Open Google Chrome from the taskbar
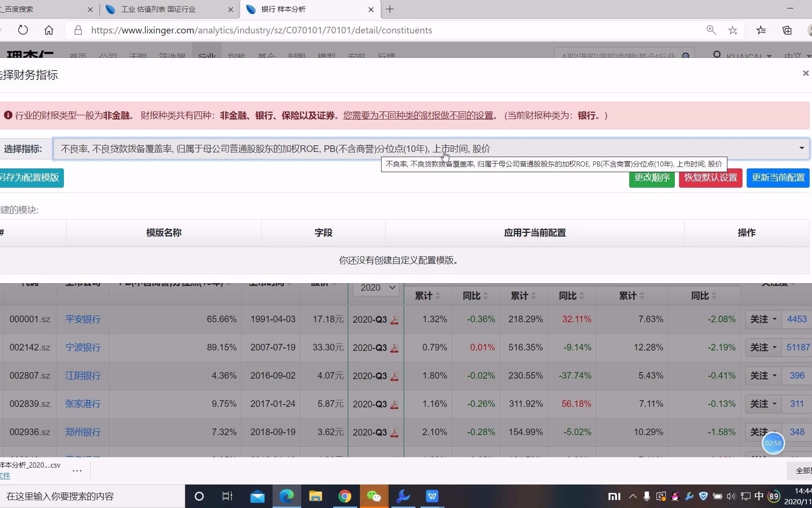 pos(345,496)
